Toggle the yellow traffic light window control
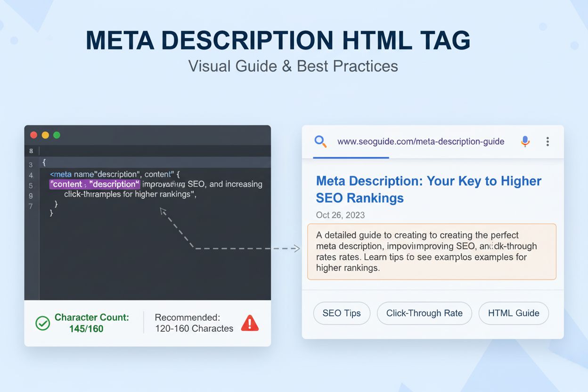 [x=45, y=135]
